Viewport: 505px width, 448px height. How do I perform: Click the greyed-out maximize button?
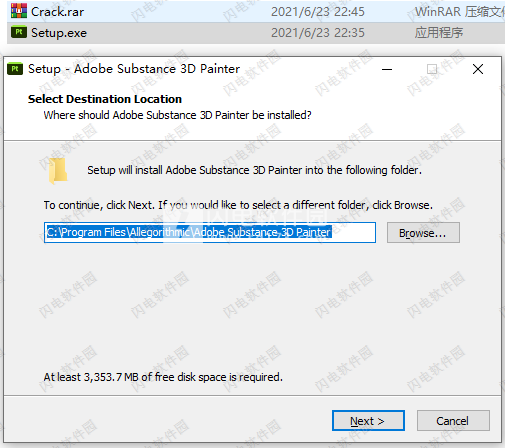point(432,69)
